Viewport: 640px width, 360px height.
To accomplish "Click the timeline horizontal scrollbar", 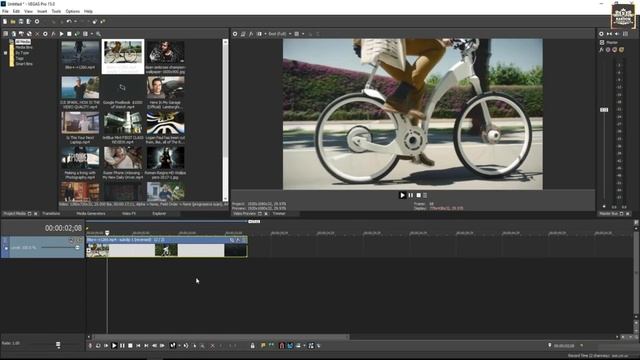I will tap(221, 337).
